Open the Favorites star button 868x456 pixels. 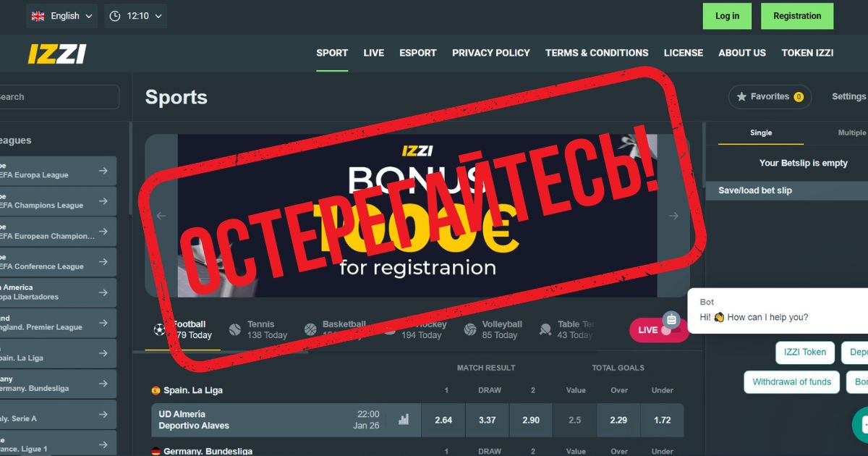[x=770, y=96]
